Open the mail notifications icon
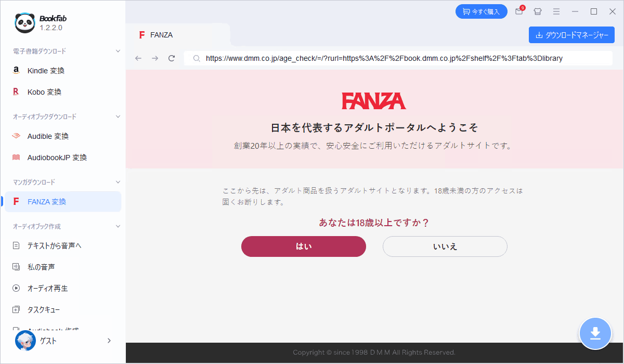The image size is (624, 364). click(x=519, y=11)
